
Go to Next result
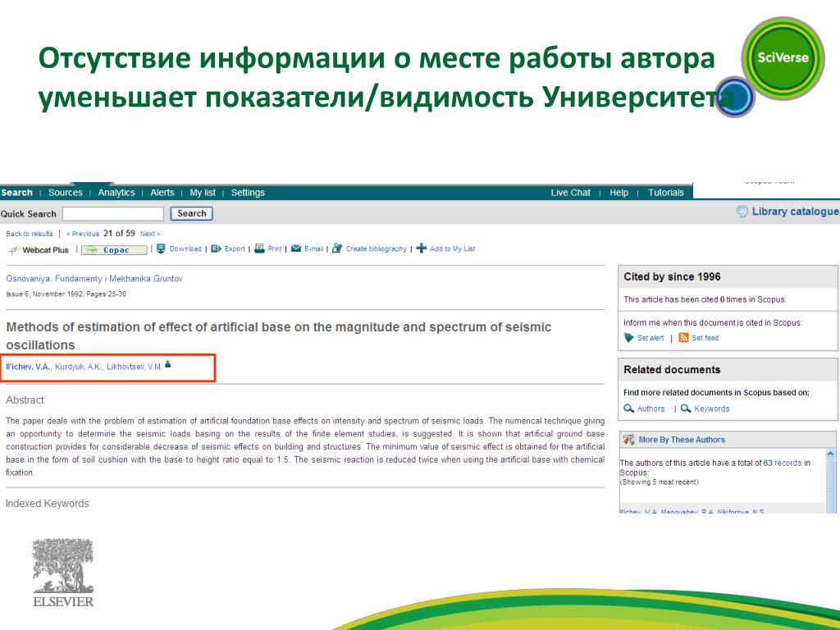click(150, 234)
